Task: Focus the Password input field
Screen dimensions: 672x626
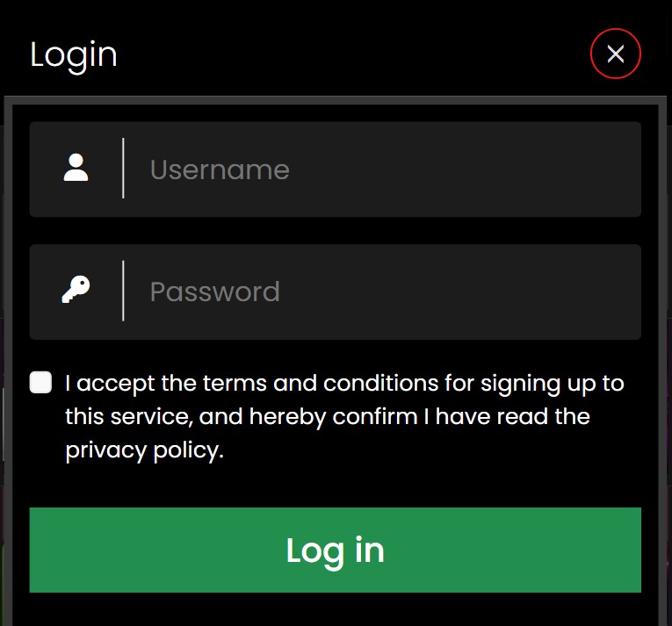Action: (336, 291)
